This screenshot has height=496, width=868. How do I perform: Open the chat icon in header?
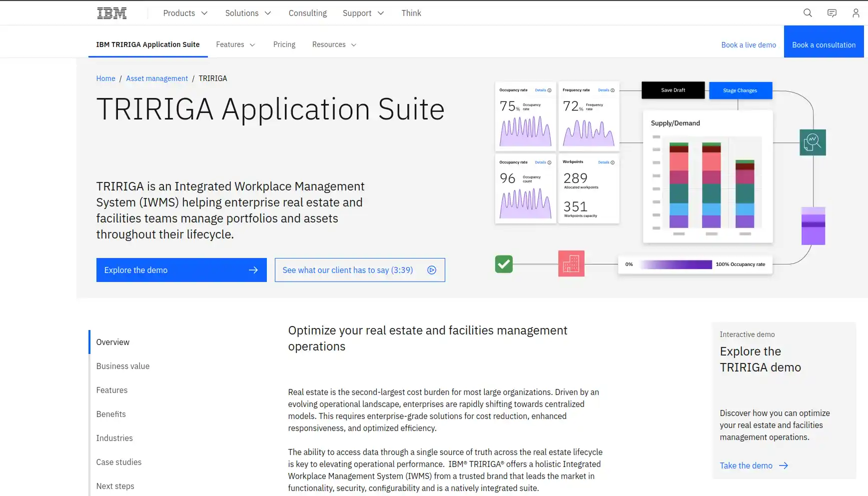[x=832, y=13]
